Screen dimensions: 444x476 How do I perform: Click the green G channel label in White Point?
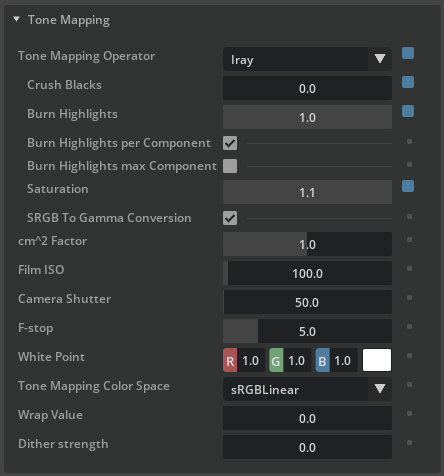click(276, 360)
